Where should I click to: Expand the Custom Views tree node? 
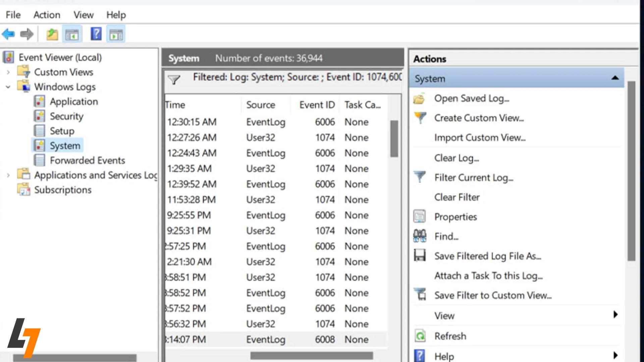click(8, 72)
